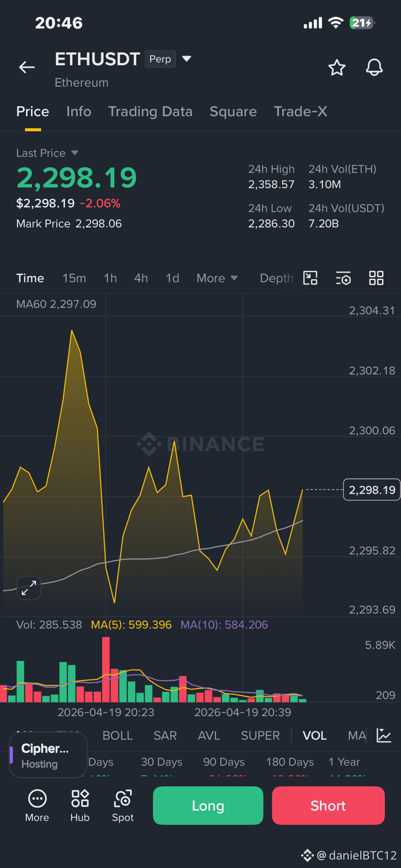Select the 30 Days performance period

tap(162, 762)
